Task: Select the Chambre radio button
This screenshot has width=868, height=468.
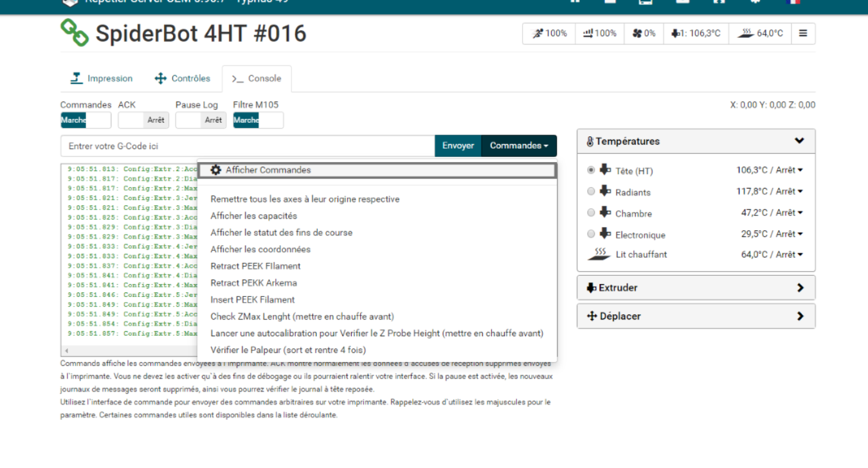Action: (591, 213)
